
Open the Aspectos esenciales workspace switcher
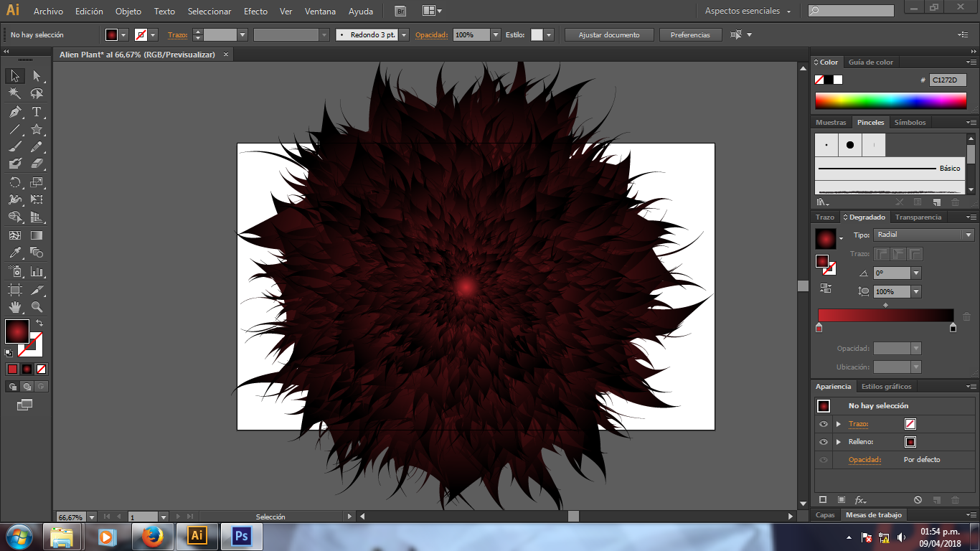click(x=748, y=11)
